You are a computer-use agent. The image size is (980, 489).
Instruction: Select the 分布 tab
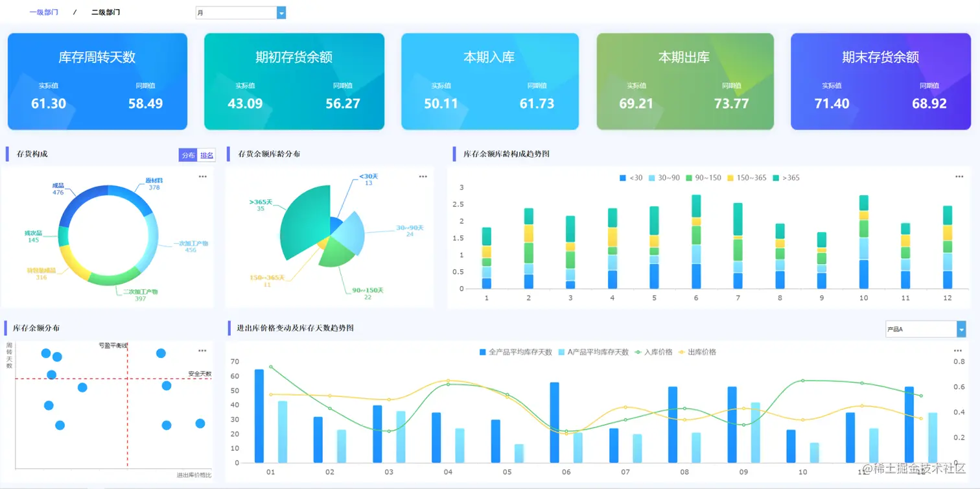(188, 155)
